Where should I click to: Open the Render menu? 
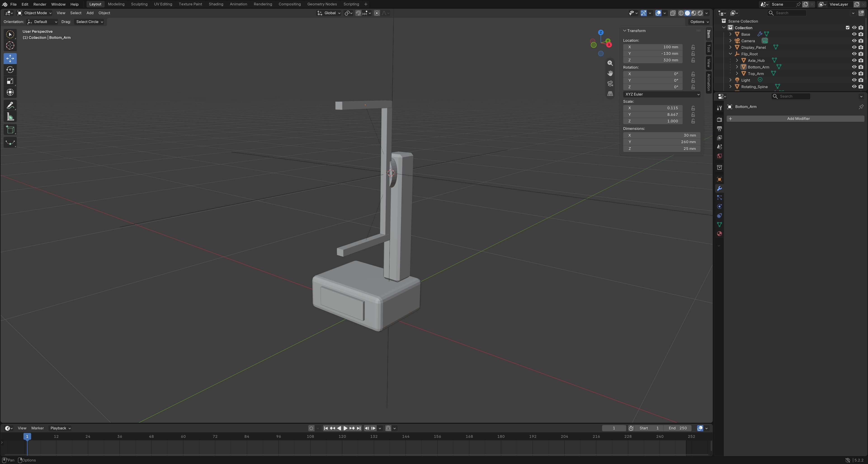point(40,4)
